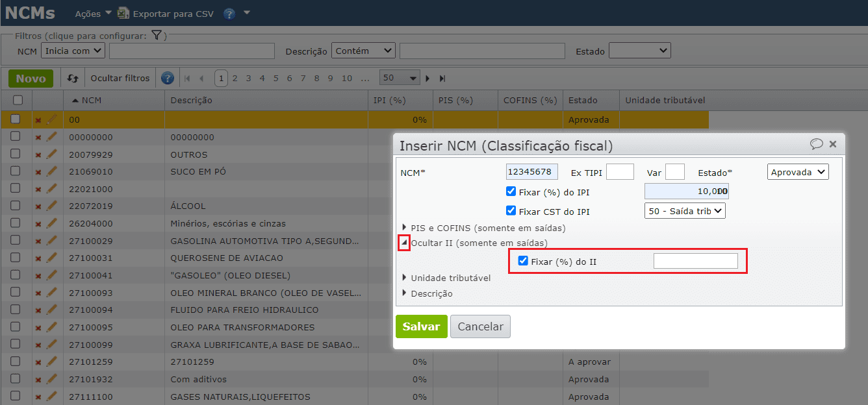Click the Novo button
This screenshot has width=868, height=405.
[x=31, y=79]
